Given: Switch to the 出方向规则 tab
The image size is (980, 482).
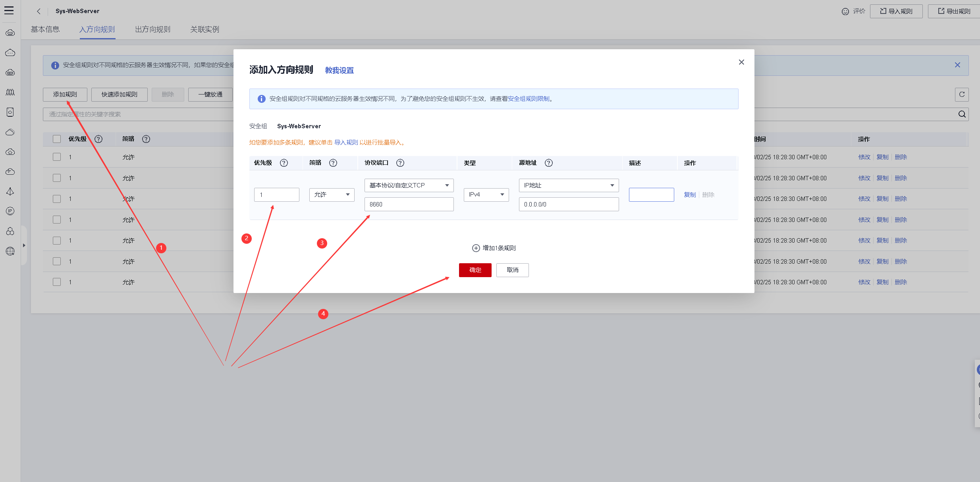Looking at the screenshot, I should [x=152, y=29].
